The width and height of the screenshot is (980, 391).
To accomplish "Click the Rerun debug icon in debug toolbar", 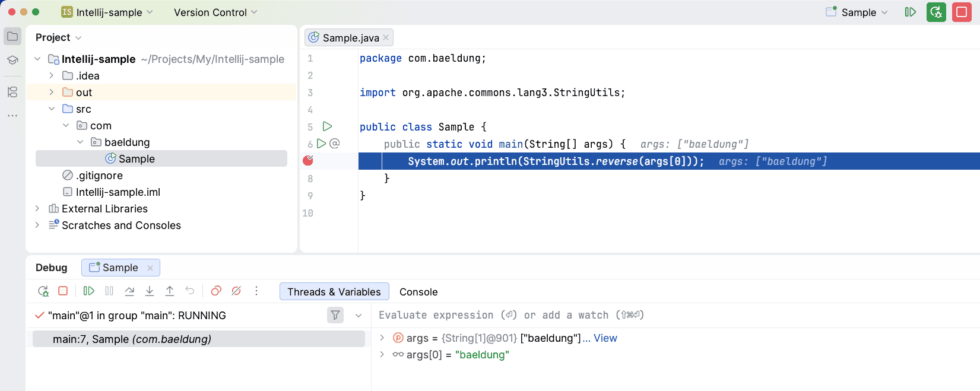I will [43, 291].
